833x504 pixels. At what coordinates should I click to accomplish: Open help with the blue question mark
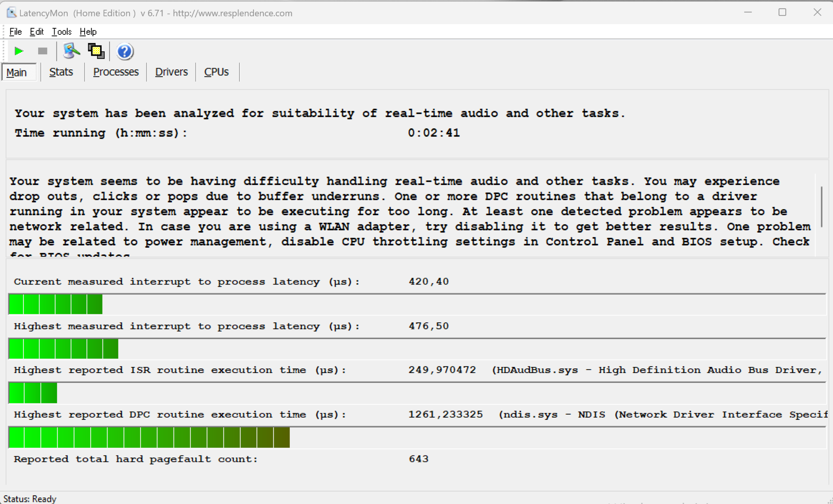[125, 52]
